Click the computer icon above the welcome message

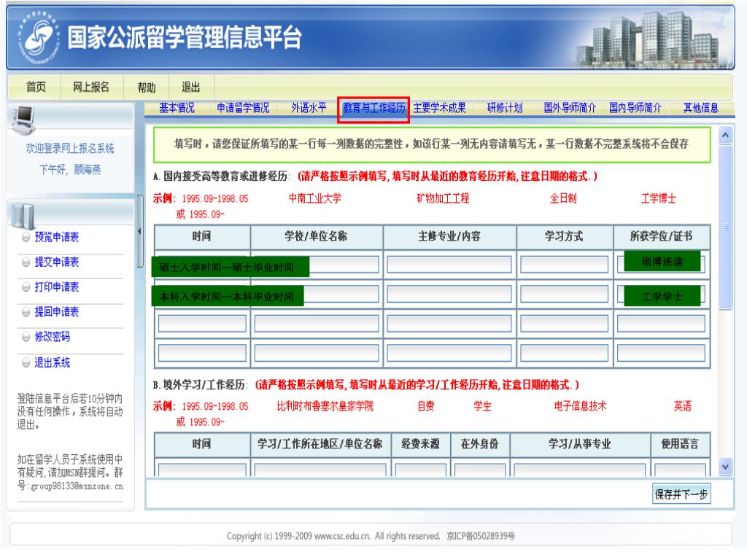[x=20, y=117]
